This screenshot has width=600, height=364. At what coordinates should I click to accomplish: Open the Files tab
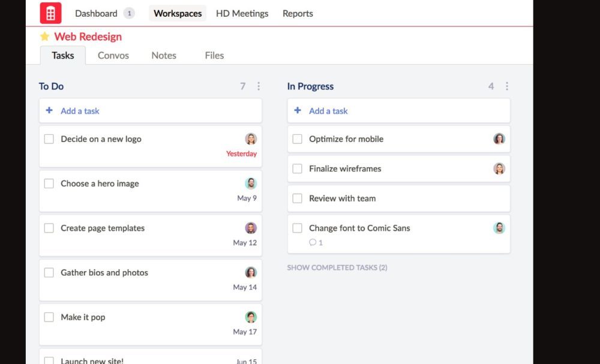coord(214,55)
